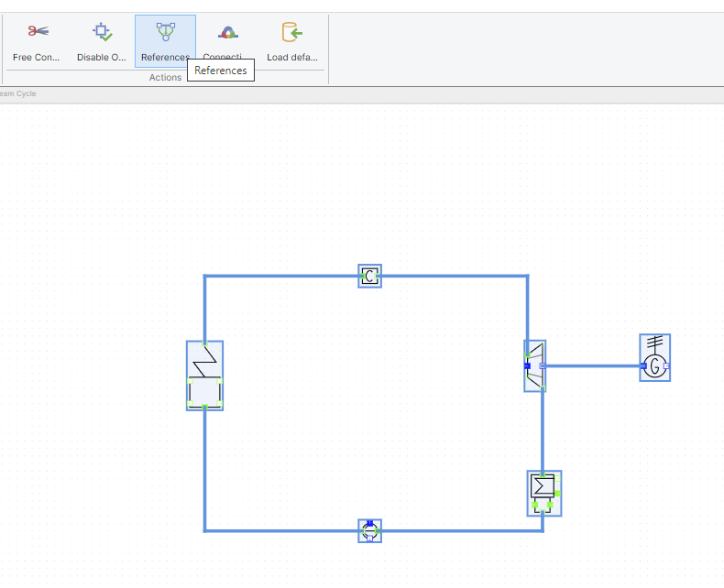Image resolution: width=724 pixels, height=588 pixels.
Task: Click the green port on the condenser's right side
Action: click(557, 493)
